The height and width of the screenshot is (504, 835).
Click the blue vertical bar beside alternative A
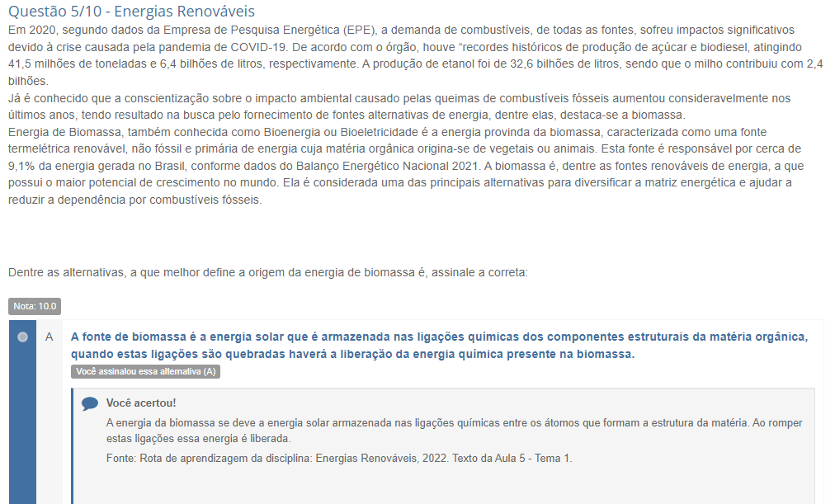pyautogui.click(x=22, y=429)
